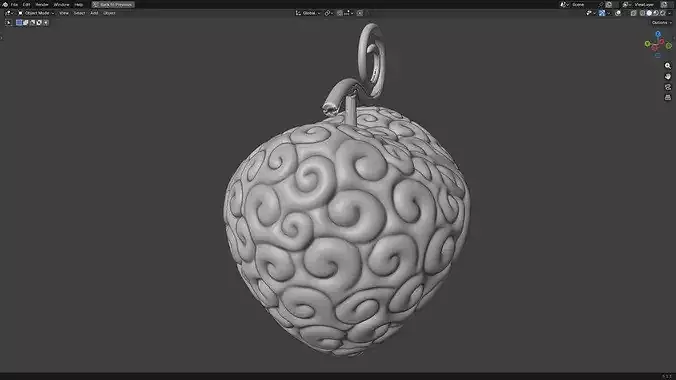Choose the set new selection mode icon
Screen dimensions: 676x380
coord(19,22)
